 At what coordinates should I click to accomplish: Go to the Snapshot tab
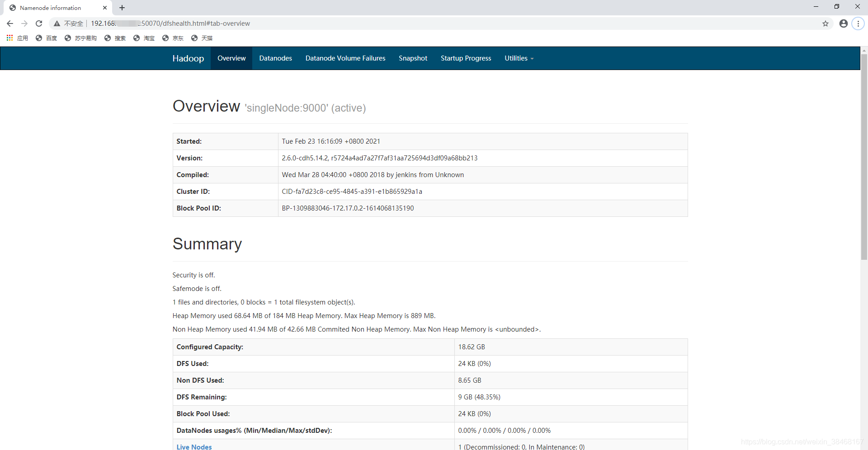click(413, 58)
